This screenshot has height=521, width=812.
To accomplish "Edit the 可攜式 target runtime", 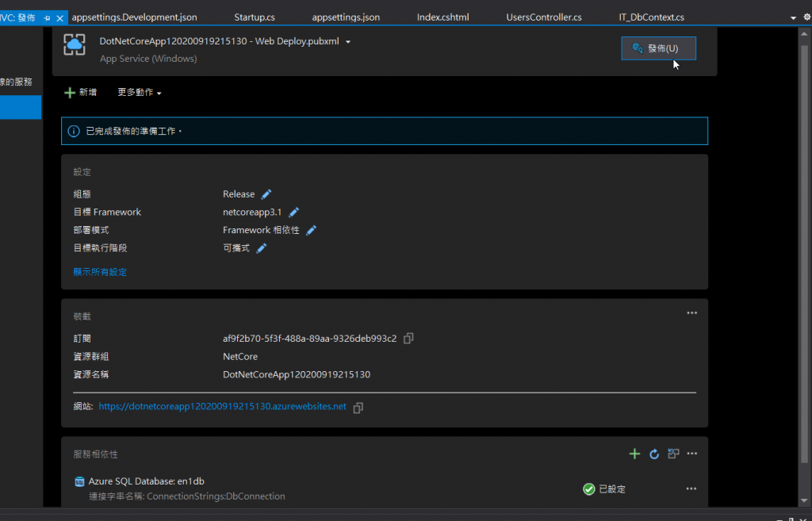I will (x=262, y=248).
